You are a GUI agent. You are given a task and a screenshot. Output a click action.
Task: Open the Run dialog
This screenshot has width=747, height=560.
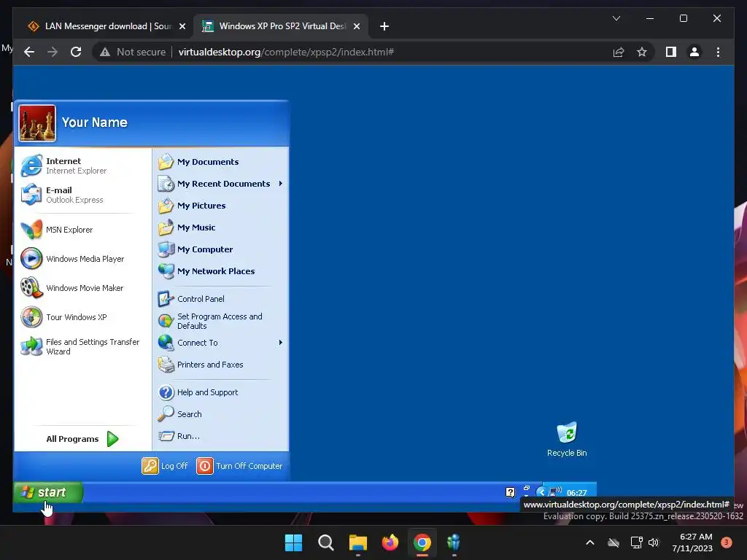[x=179, y=436]
